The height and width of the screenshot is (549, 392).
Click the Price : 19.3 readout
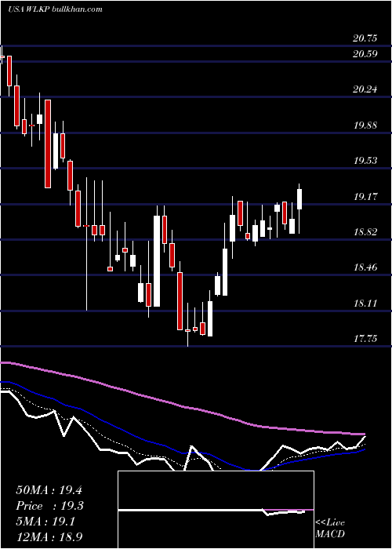tap(49, 506)
